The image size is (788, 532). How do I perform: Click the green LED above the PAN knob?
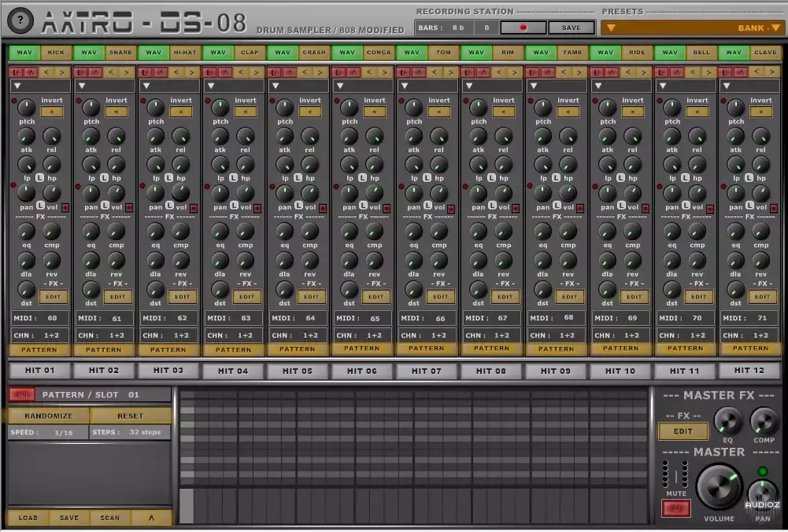click(x=762, y=471)
